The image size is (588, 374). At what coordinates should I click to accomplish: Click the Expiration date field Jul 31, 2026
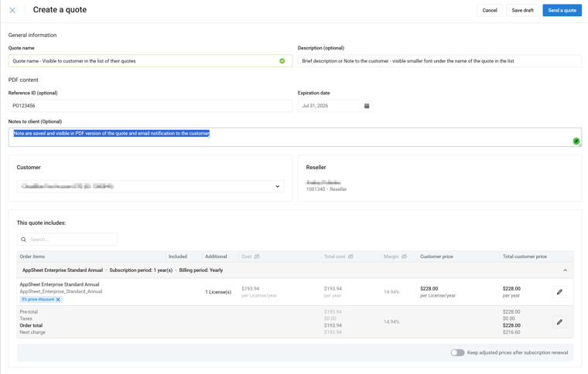tap(335, 106)
